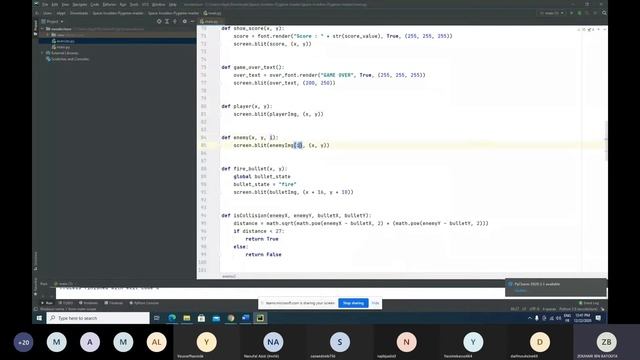This screenshot has height=360, width=640.
Task: Expand External Libraries node
Action: (42, 53)
